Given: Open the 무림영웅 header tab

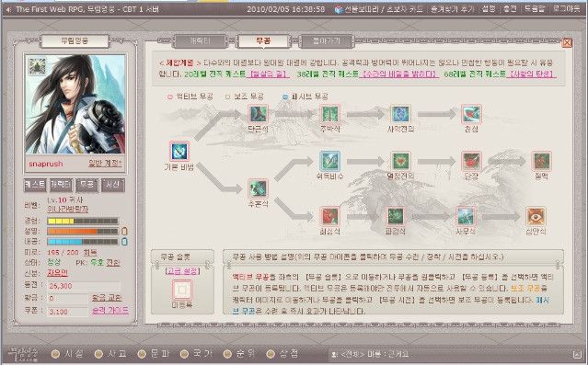Looking at the screenshot, I should tap(75, 40).
